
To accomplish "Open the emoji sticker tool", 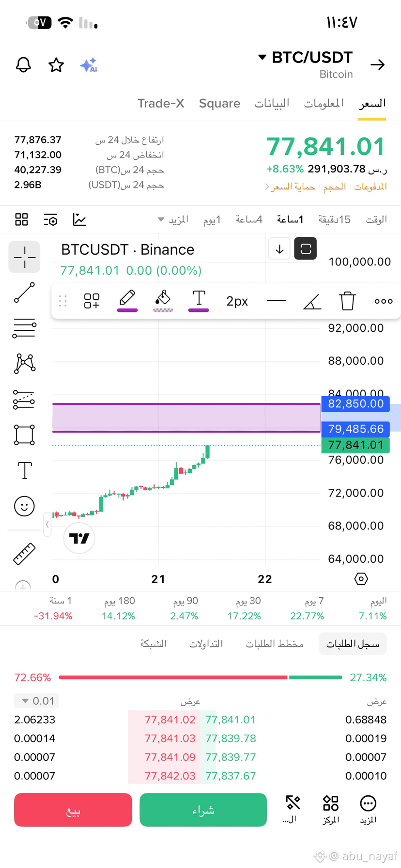I will [x=24, y=506].
